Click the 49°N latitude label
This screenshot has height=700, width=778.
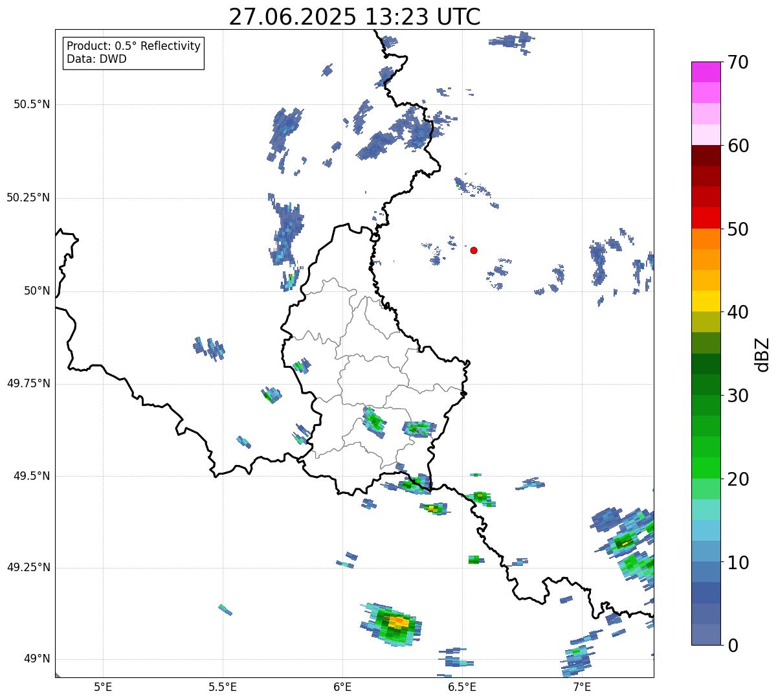37,659
